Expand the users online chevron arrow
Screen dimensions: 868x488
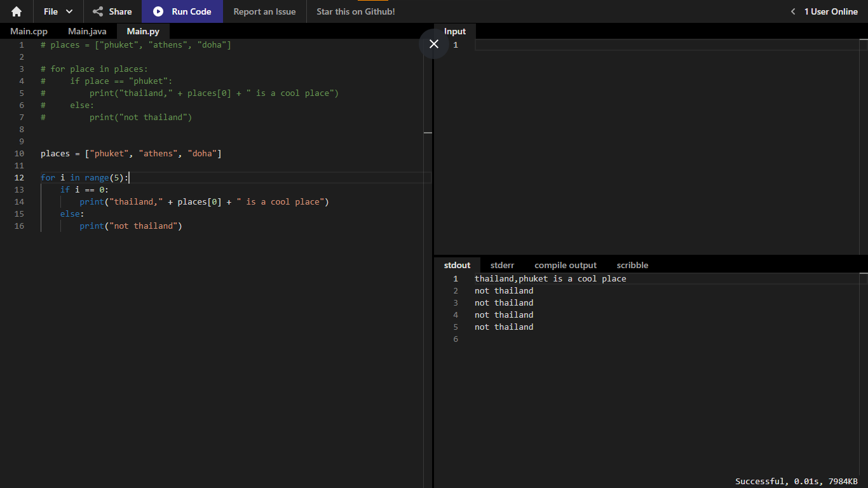tap(793, 11)
